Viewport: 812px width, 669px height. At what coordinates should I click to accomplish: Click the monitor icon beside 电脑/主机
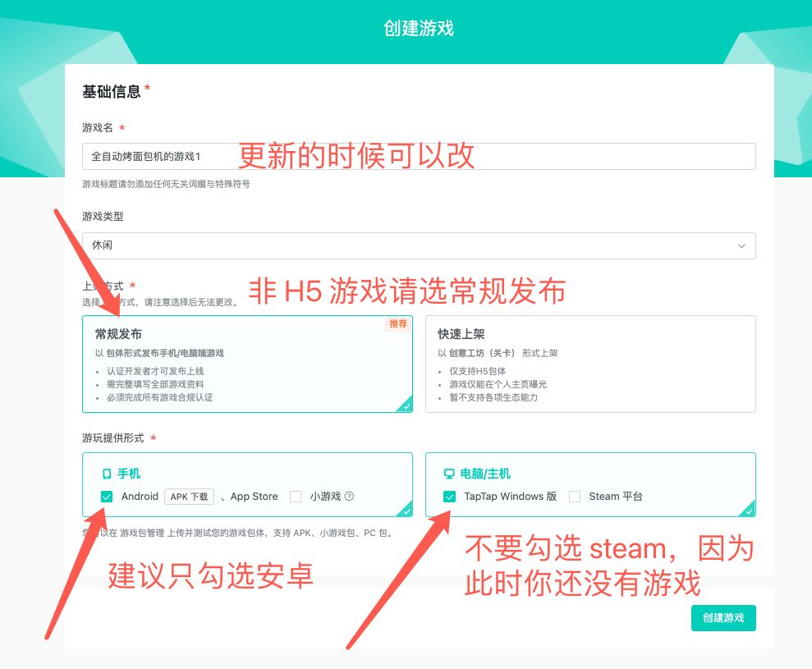tap(449, 474)
